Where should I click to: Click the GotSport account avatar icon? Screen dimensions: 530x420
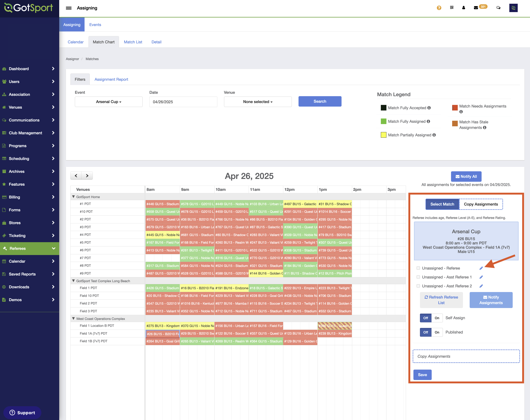coord(513,8)
